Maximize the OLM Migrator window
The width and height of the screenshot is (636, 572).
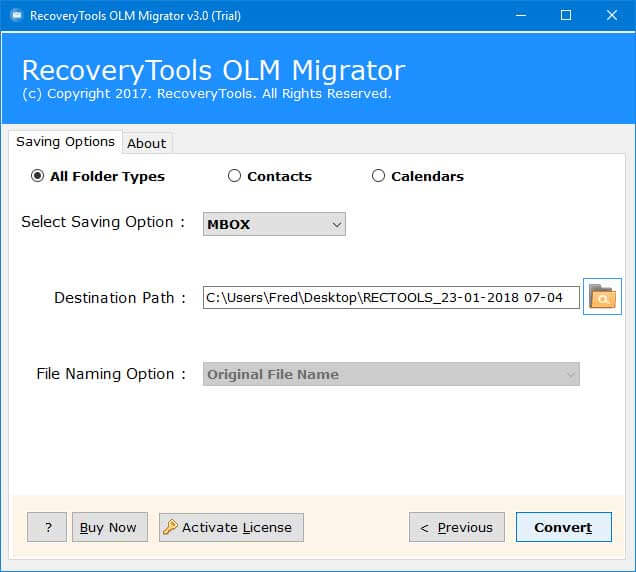coord(566,15)
